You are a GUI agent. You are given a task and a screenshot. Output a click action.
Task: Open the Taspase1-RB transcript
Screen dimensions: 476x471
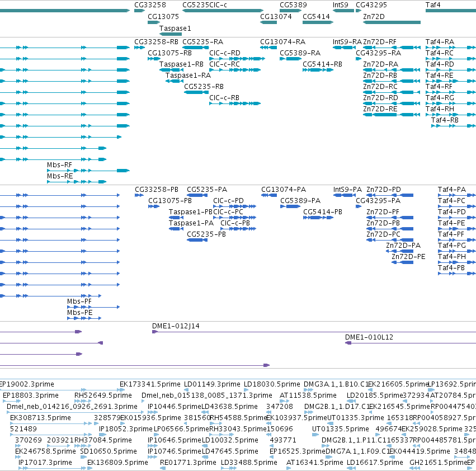pos(172,70)
